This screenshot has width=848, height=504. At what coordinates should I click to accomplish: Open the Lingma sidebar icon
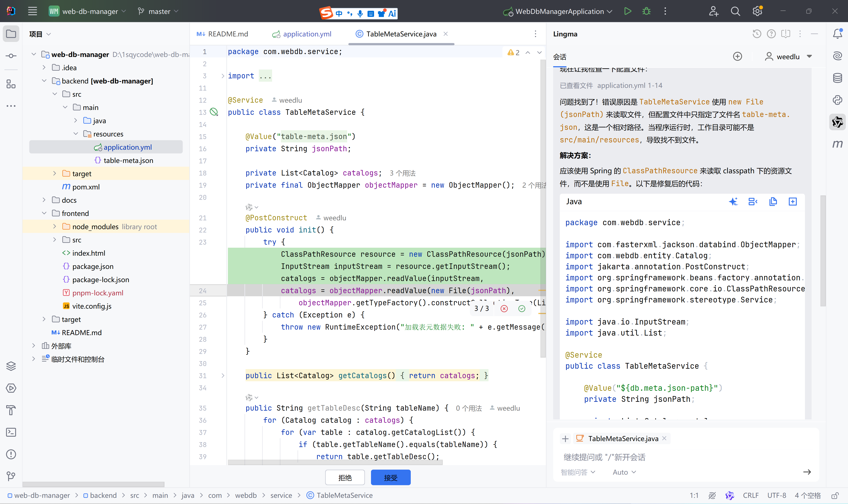click(837, 122)
